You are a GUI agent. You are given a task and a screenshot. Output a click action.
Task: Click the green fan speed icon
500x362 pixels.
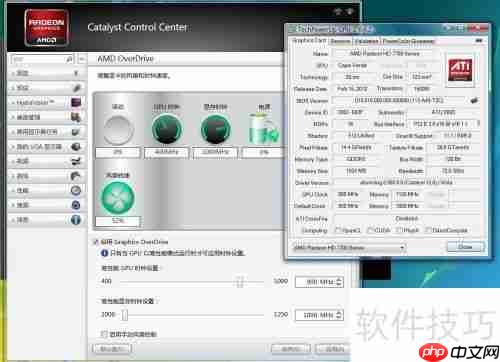(118, 197)
